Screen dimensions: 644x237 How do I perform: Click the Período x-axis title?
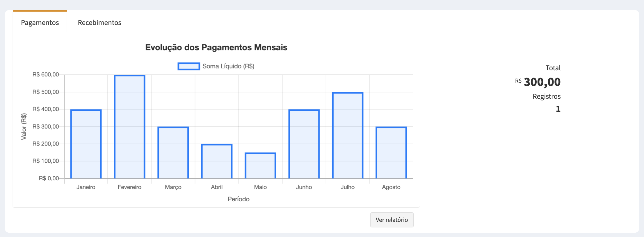pos(239,199)
